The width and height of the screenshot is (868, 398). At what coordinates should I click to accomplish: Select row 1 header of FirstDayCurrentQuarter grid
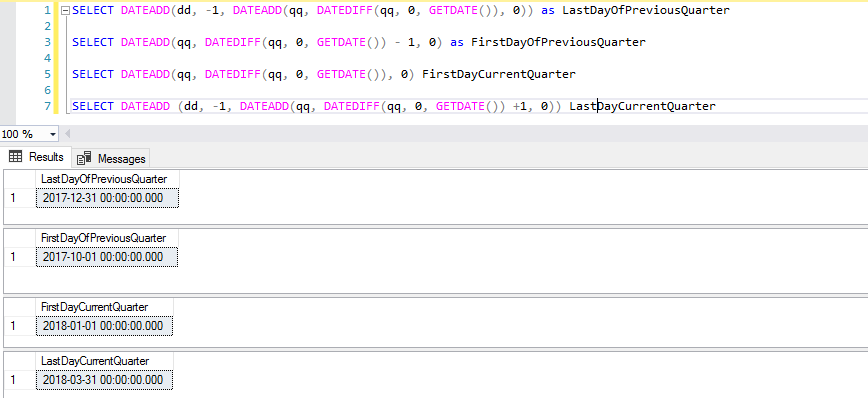point(19,326)
